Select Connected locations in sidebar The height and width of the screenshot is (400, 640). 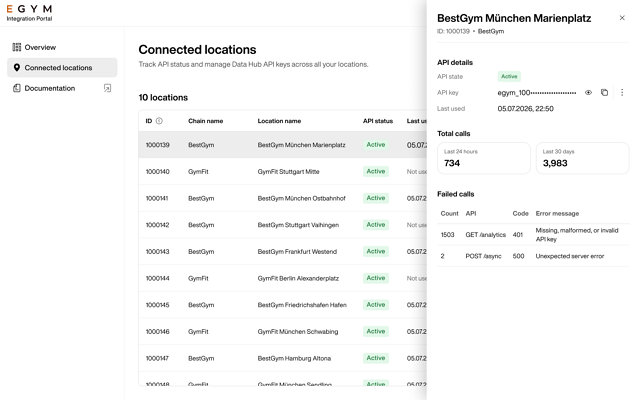pyautogui.click(x=62, y=68)
